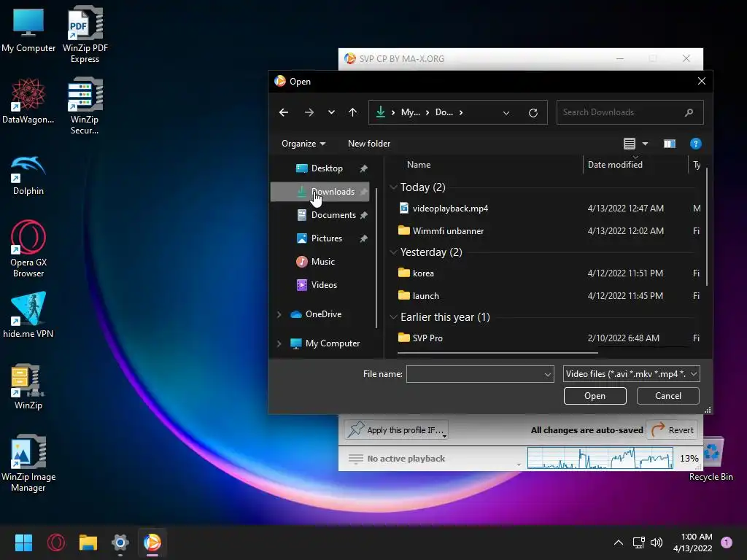
Task: Select the Recycle Bin desktop icon
Action: [711, 459]
